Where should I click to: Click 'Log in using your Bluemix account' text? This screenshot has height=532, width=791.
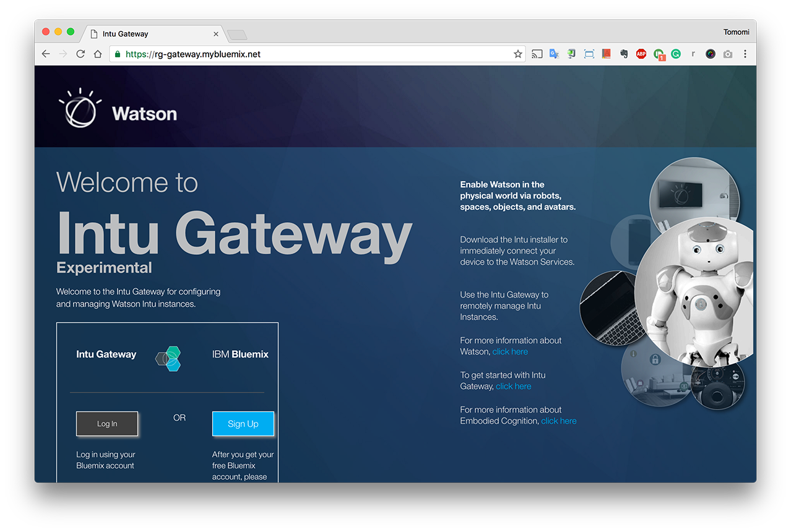pyautogui.click(x=106, y=460)
